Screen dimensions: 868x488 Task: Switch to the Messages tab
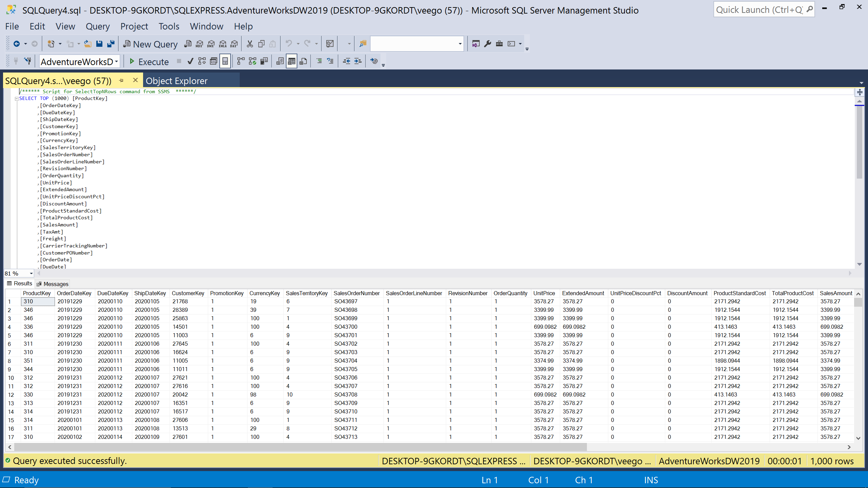click(53, 284)
